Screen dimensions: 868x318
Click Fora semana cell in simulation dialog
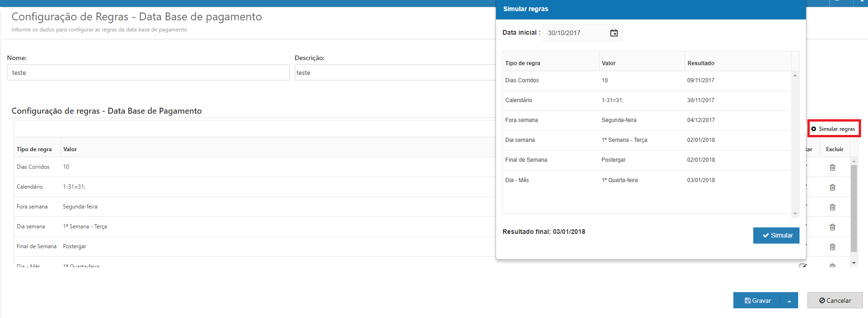click(x=521, y=120)
